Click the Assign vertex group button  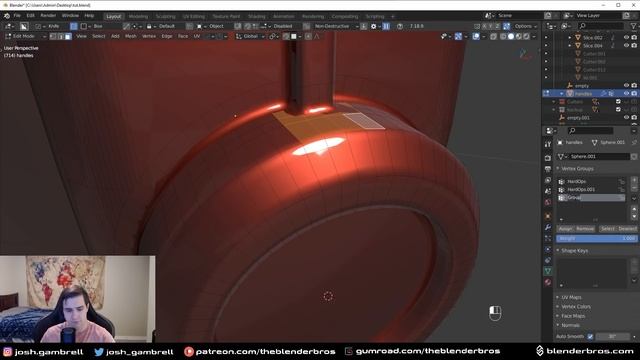tap(565, 229)
